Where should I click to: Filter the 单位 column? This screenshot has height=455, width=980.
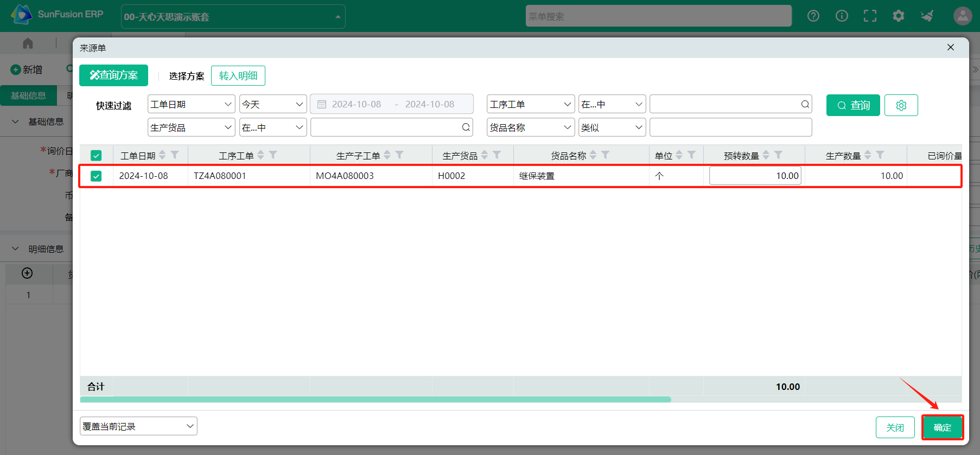691,155
